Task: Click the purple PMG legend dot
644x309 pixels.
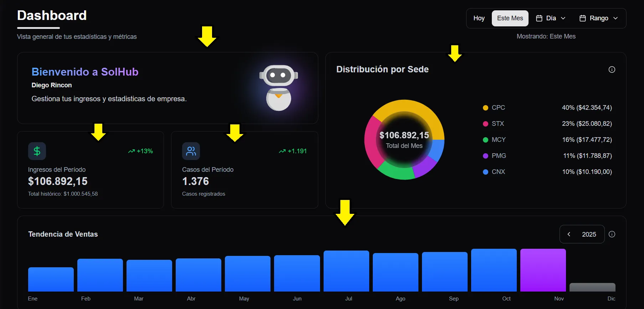Action: 485,156
